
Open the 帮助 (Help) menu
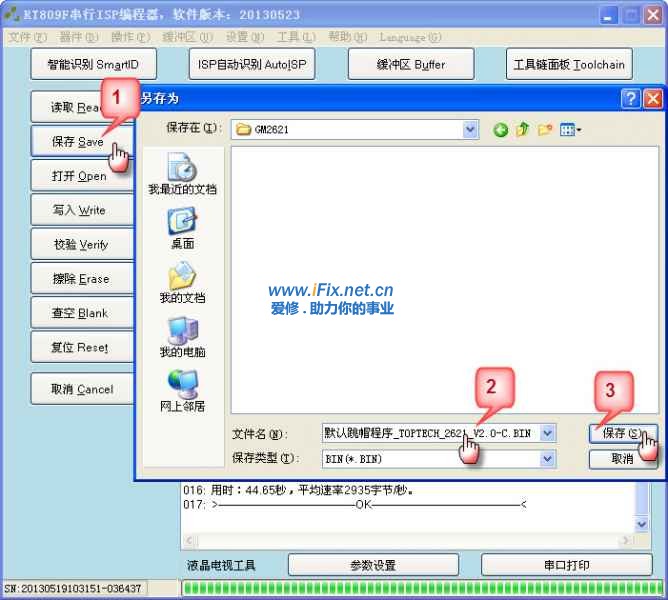[x=347, y=37]
